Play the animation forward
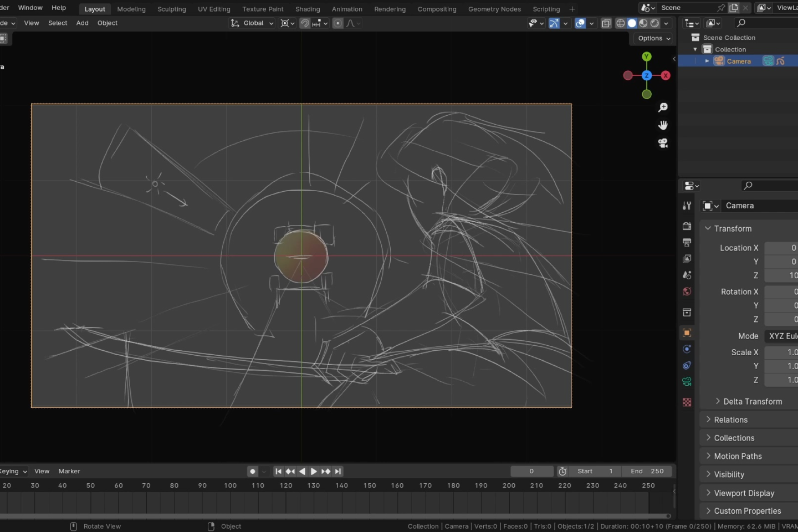 click(314, 471)
